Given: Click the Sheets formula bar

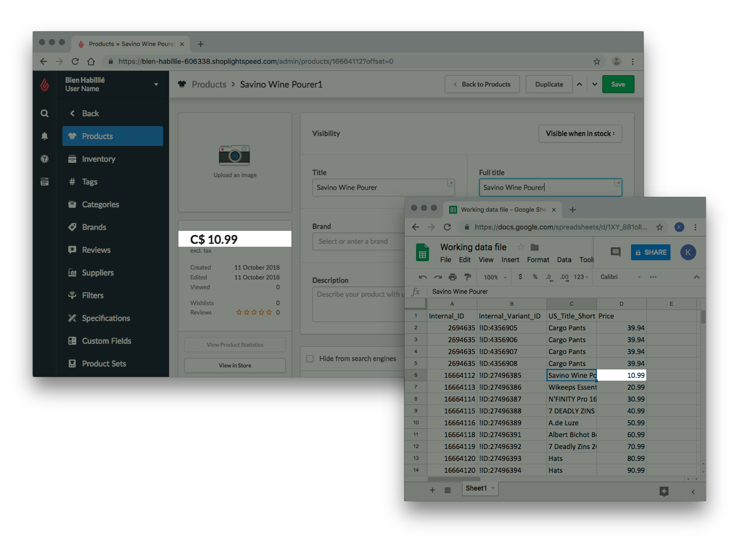Looking at the screenshot, I should (x=567, y=292).
